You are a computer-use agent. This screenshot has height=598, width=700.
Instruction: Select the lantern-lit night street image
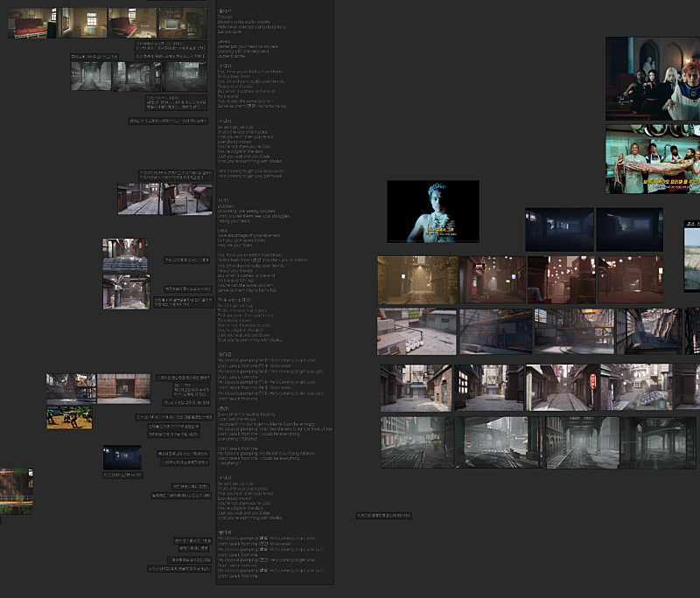click(x=560, y=280)
